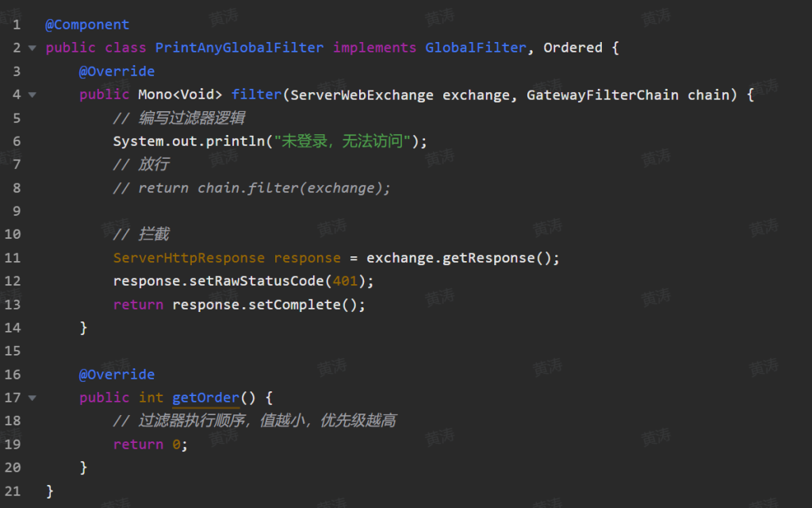The image size is (812, 508).
Task: Click the response.setComplete() call
Action: point(268,305)
